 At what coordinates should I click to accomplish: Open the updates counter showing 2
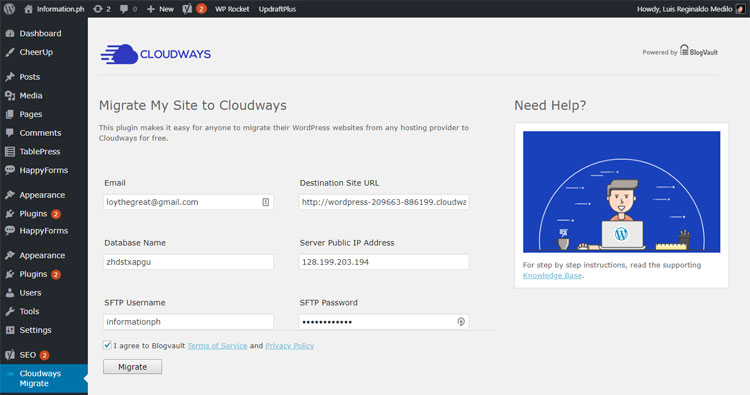pyautogui.click(x=102, y=9)
